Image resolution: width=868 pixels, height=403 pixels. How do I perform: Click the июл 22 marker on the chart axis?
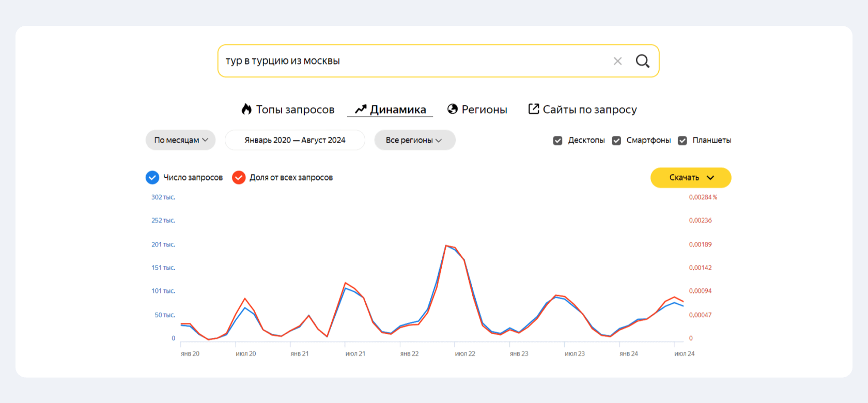tap(464, 354)
